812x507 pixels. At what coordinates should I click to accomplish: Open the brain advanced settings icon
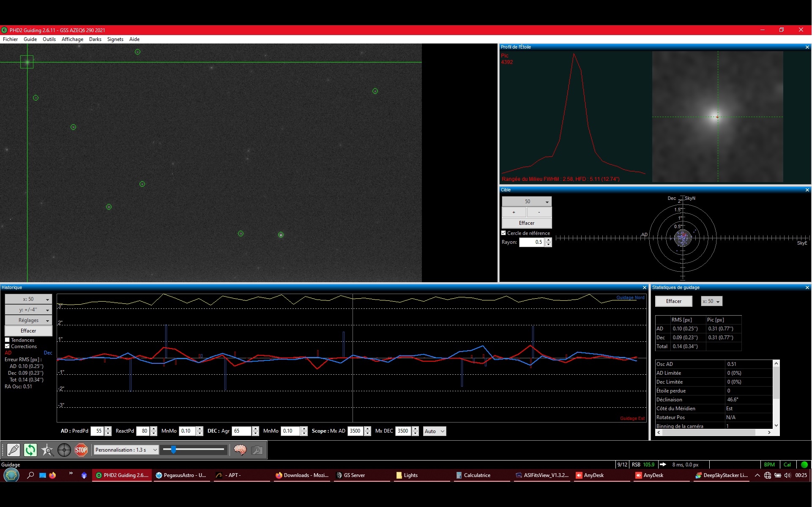[240, 450]
